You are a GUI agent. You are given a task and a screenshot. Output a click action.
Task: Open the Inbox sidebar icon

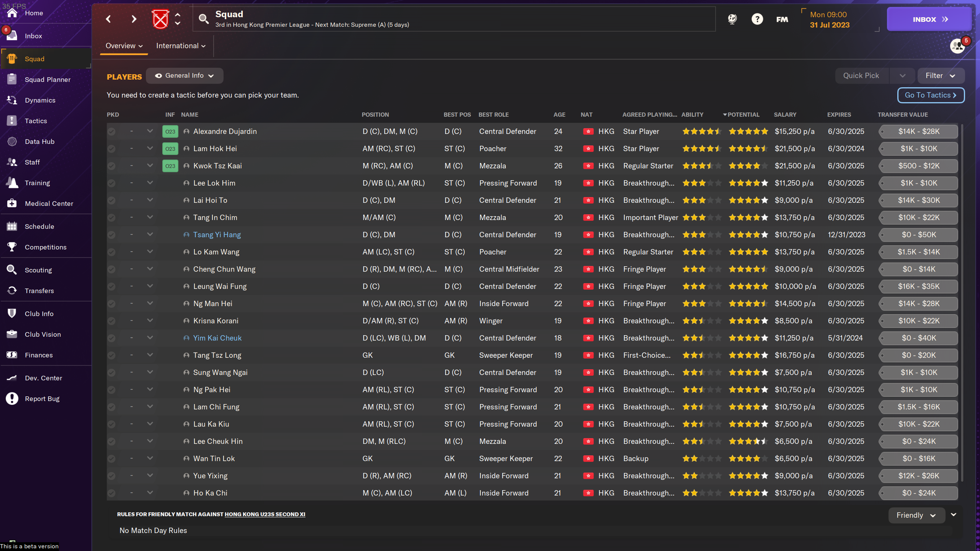tap(12, 36)
